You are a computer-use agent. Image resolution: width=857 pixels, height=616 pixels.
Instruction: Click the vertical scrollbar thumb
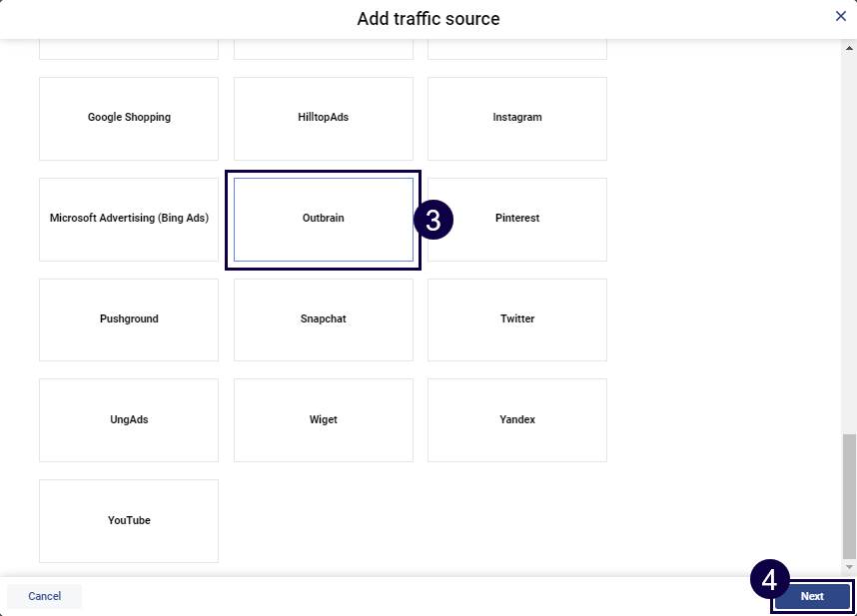849,495
